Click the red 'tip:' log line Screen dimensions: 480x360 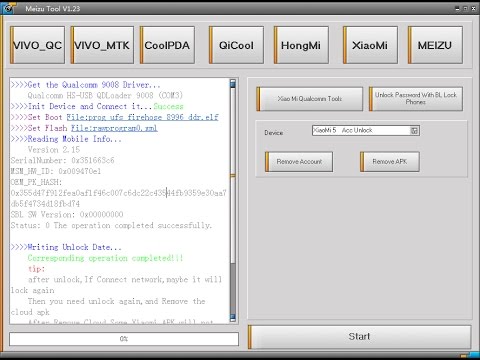click(36, 269)
